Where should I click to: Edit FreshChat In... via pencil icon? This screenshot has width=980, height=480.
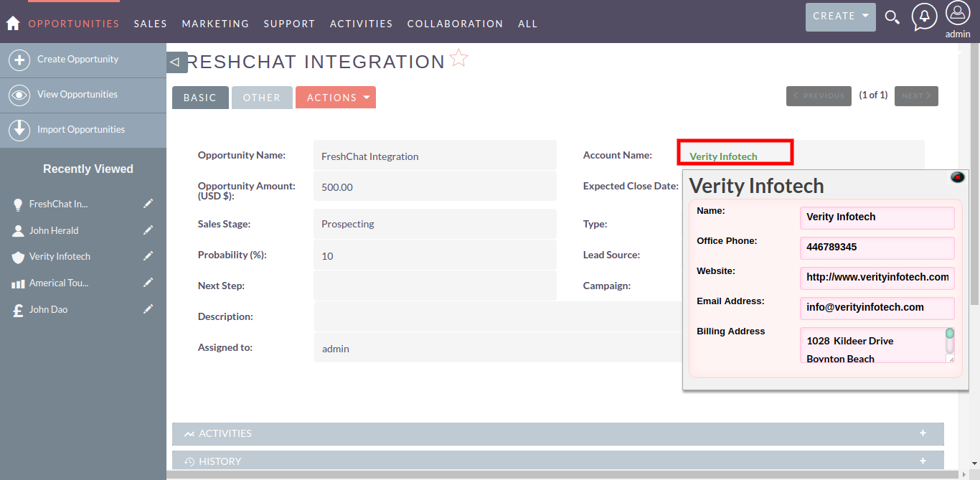tap(149, 204)
